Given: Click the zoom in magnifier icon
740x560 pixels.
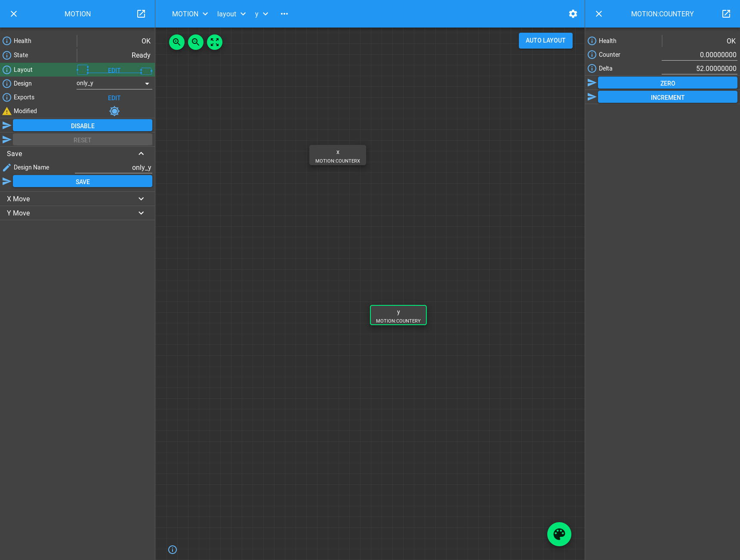Looking at the screenshot, I should pyautogui.click(x=176, y=42).
